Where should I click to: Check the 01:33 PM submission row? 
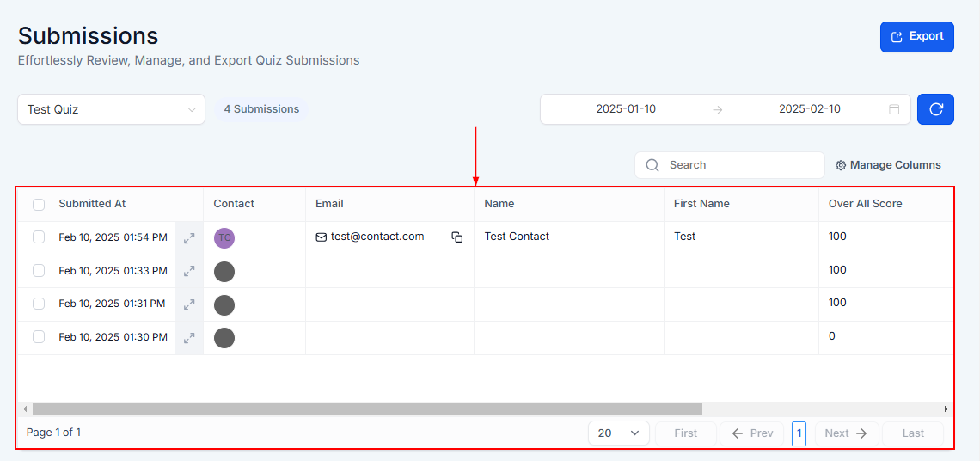39,271
